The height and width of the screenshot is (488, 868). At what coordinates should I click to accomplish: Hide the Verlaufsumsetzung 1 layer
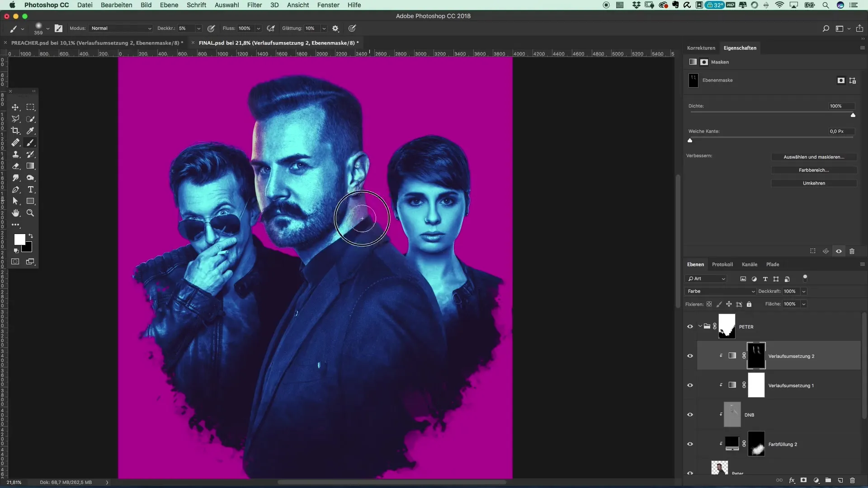[x=690, y=385]
